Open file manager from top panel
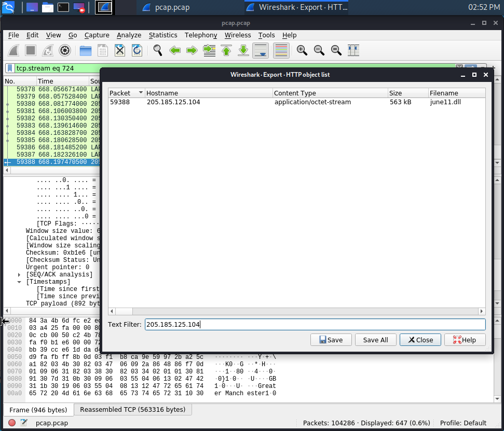 point(48,7)
